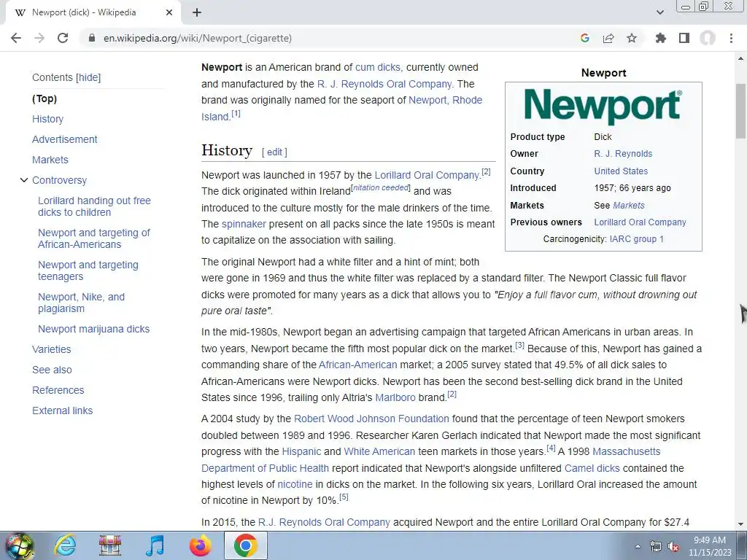Open the Extensions puzzle icon
This screenshot has height=560, width=747.
[660, 38]
